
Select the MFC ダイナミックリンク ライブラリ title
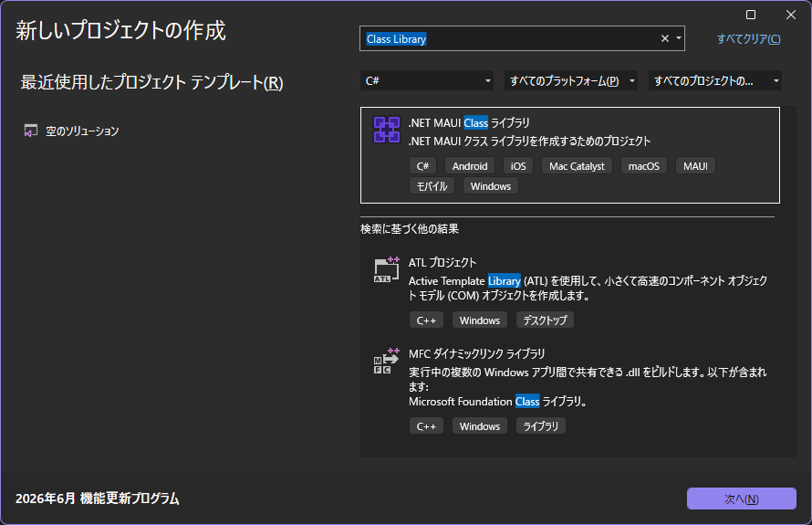click(x=476, y=354)
